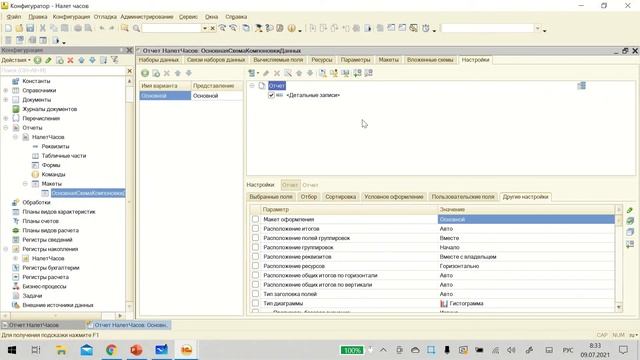Screen dimensions: 640x360
Task: Select the ОсновнаяСхемаКомпоновки tree item
Action: (88, 193)
